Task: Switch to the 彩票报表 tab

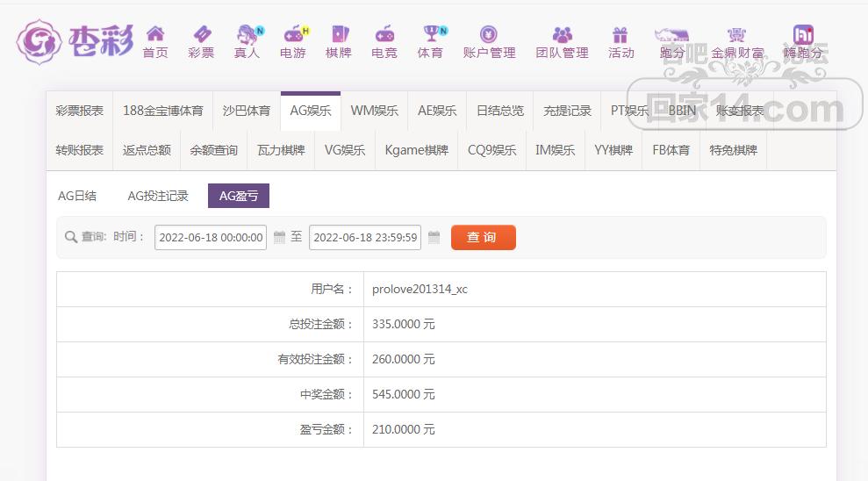Action: pos(80,111)
